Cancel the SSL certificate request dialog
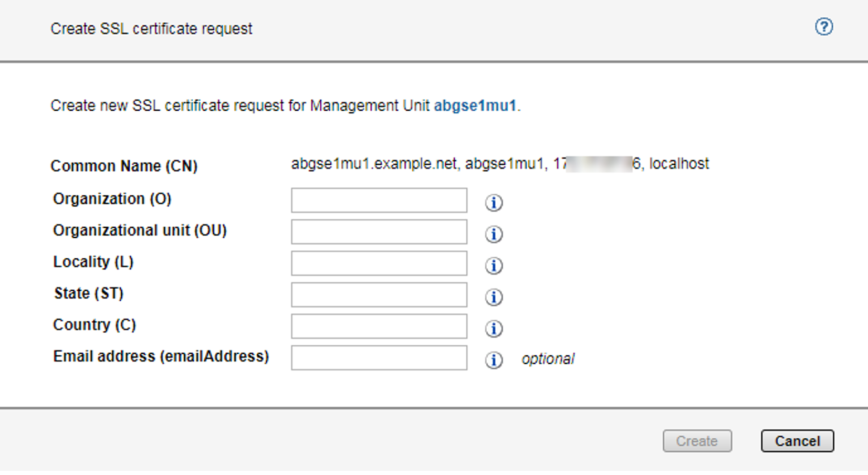 click(797, 441)
